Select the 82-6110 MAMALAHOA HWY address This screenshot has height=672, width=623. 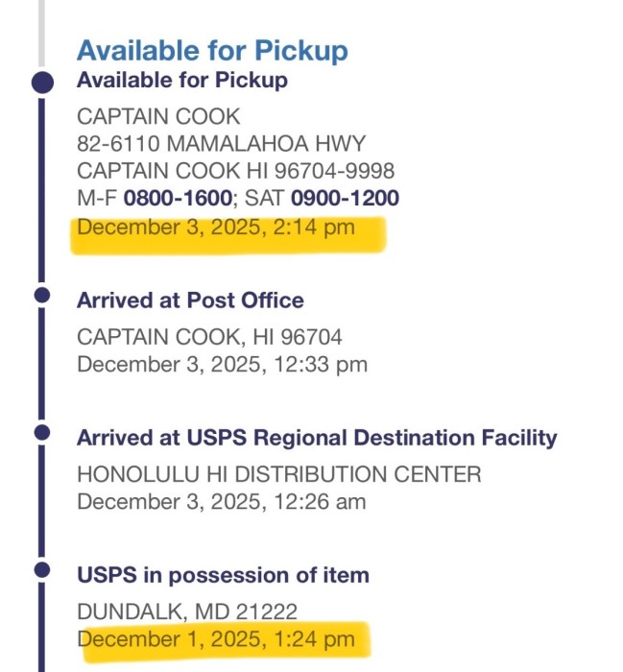221,144
